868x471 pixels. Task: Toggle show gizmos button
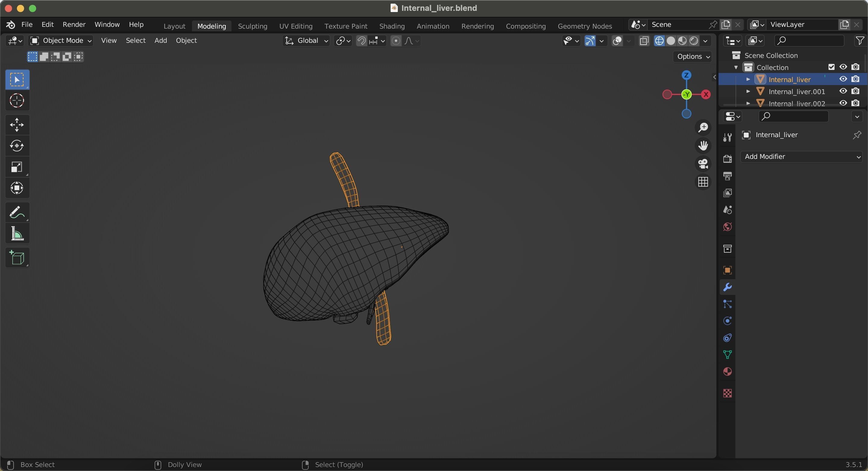[x=590, y=41]
